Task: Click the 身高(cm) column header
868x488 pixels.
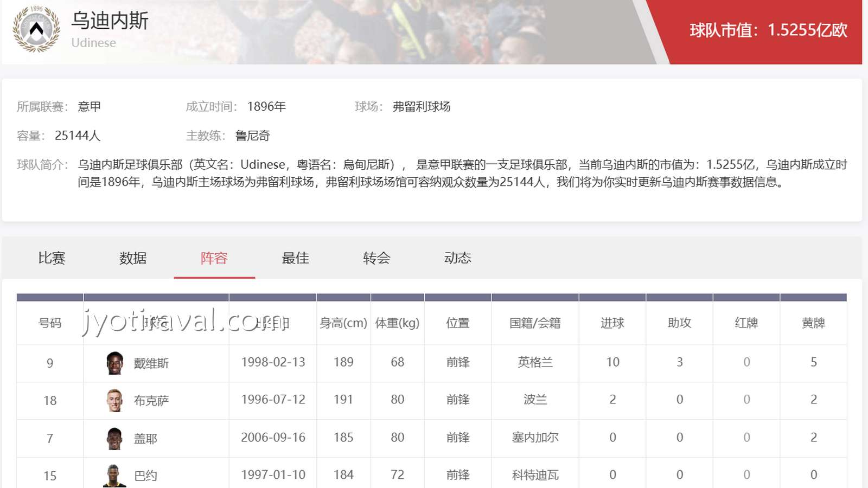Action: click(343, 323)
